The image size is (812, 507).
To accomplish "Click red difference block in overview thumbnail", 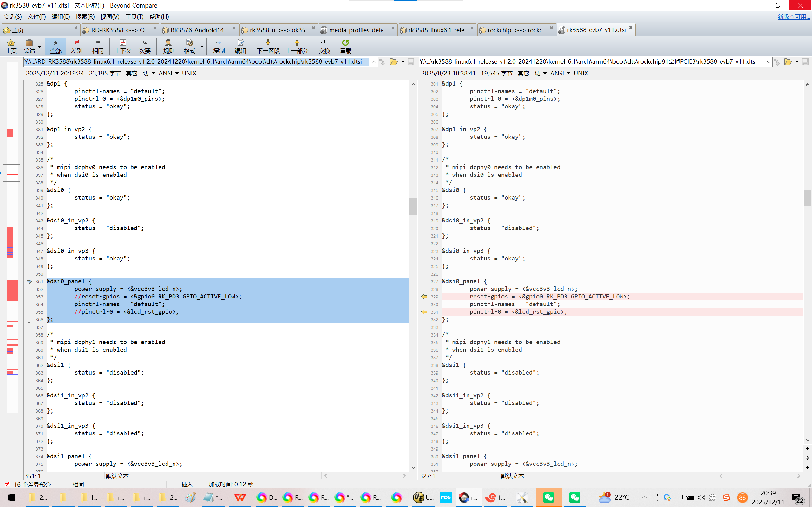I will 12,290.
